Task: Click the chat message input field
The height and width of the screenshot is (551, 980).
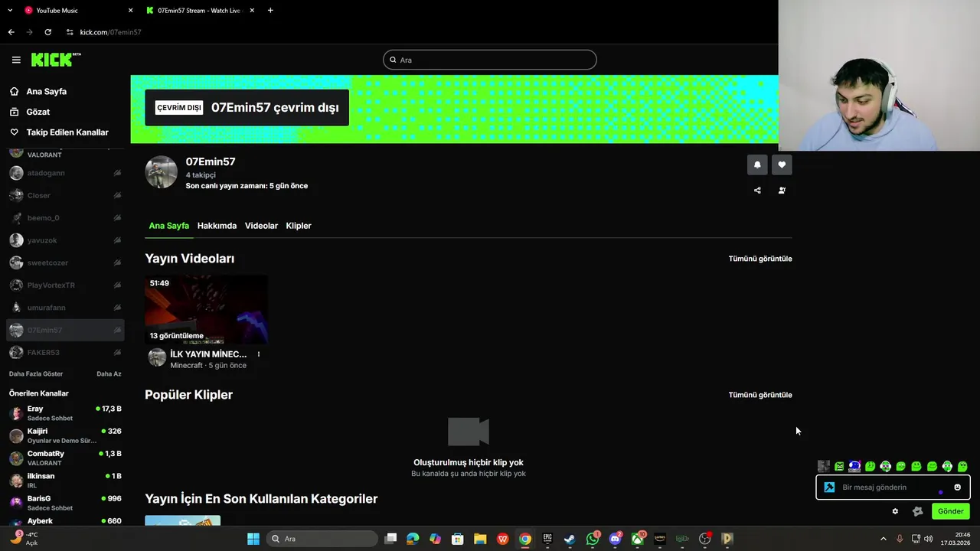Action: pyautogui.click(x=892, y=487)
